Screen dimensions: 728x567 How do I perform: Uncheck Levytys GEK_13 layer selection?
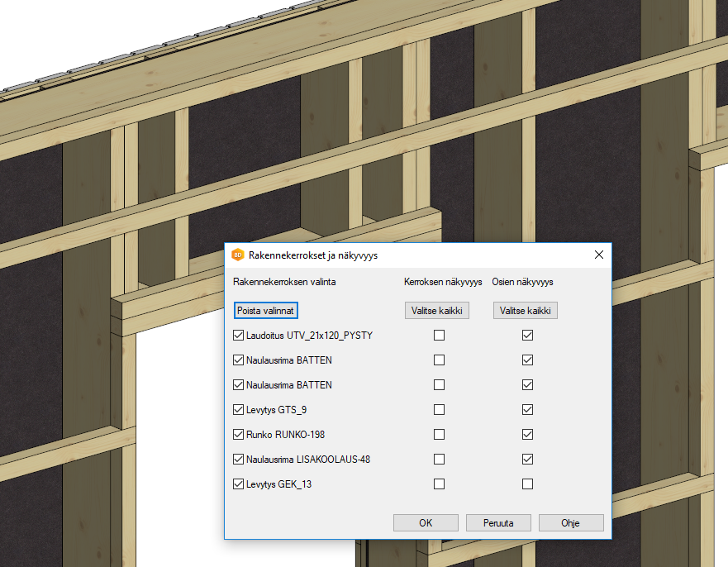(238, 484)
